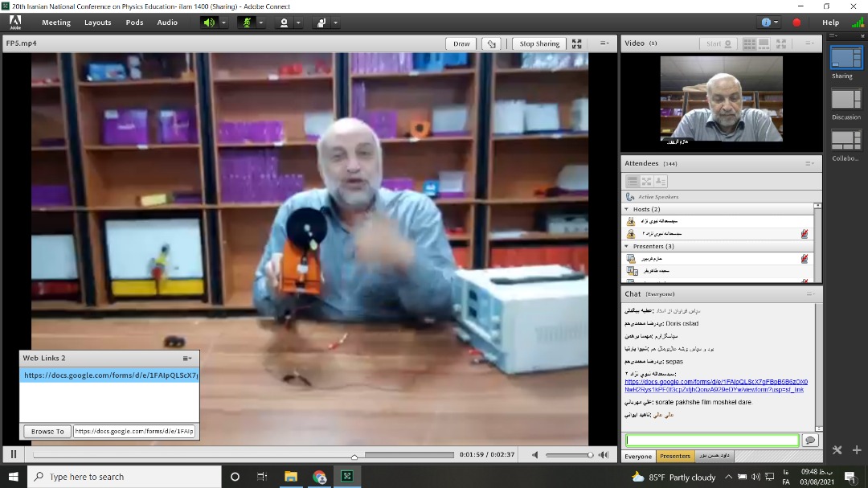Image resolution: width=868 pixels, height=488 pixels.
Task: Toggle the webcam icon in top toolbar
Action: pos(284,23)
